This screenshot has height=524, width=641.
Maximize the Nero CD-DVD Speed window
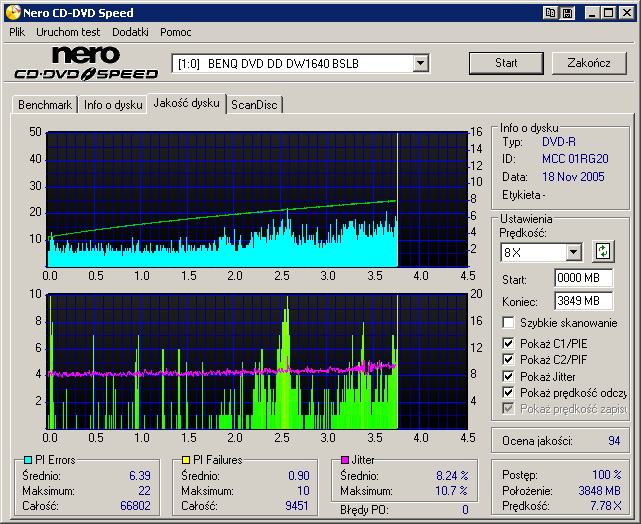(x=609, y=13)
